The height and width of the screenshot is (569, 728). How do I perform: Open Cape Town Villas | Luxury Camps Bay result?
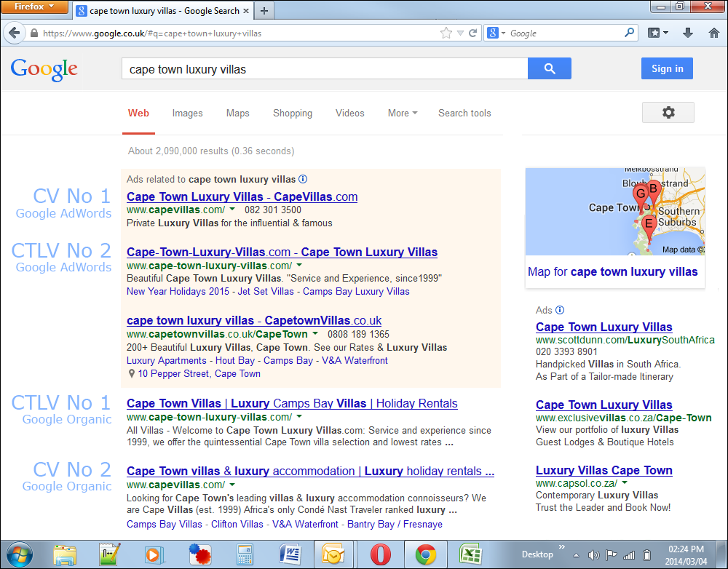point(292,404)
